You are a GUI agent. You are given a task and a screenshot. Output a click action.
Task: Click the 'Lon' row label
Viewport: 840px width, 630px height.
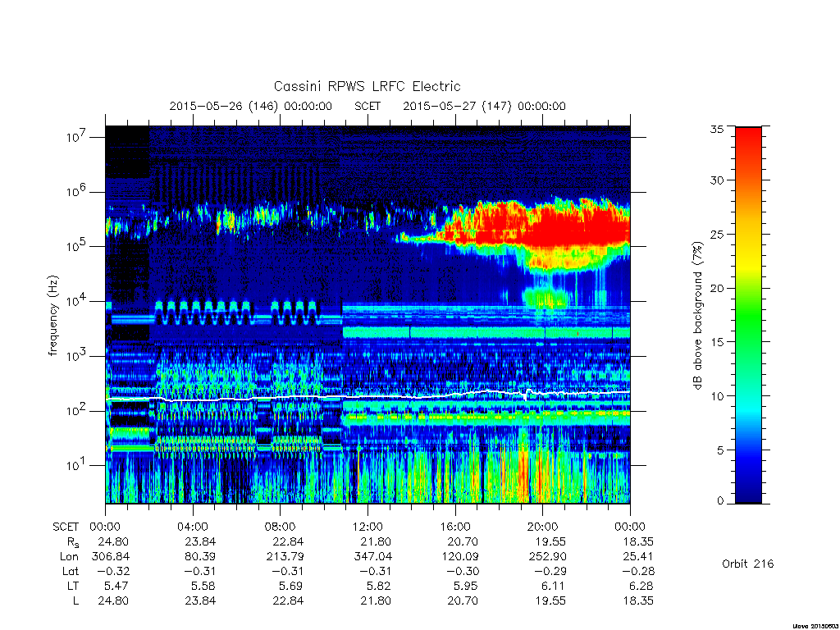(x=69, y=557)
